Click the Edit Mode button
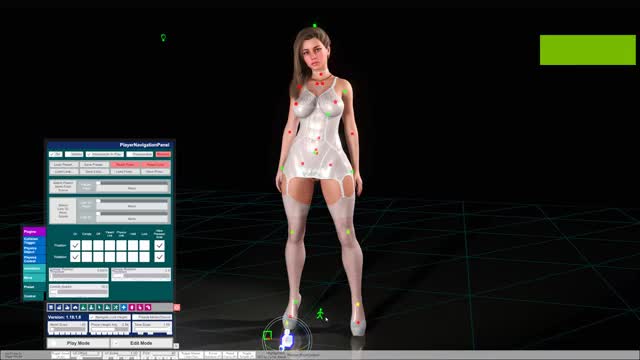Screen dimensions: 640x360 pyautogui.click(x=141, y=343)
